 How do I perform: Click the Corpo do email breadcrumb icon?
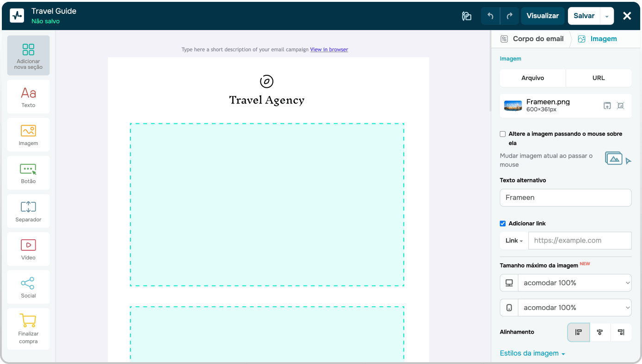[x=504, y=39]
